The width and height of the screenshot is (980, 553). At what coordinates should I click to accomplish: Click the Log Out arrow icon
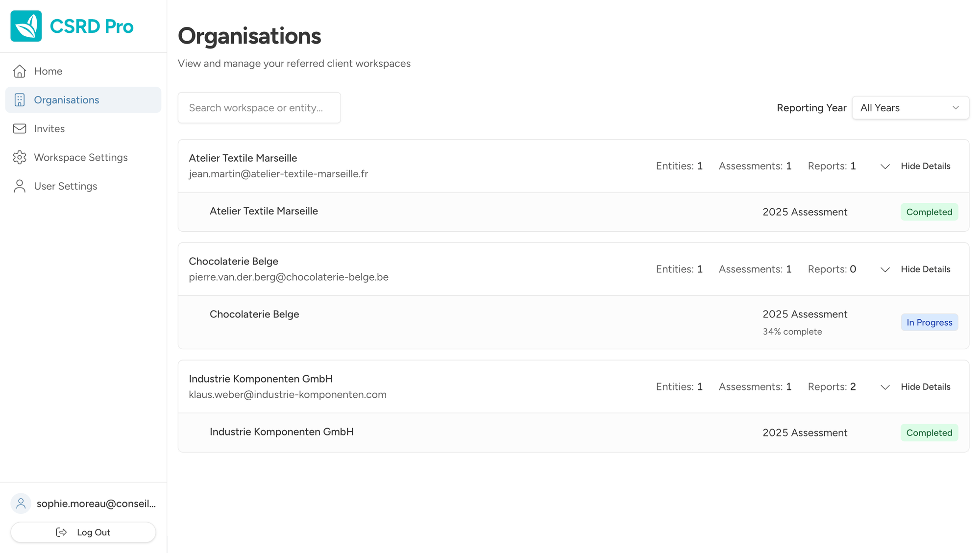(61, 532)
